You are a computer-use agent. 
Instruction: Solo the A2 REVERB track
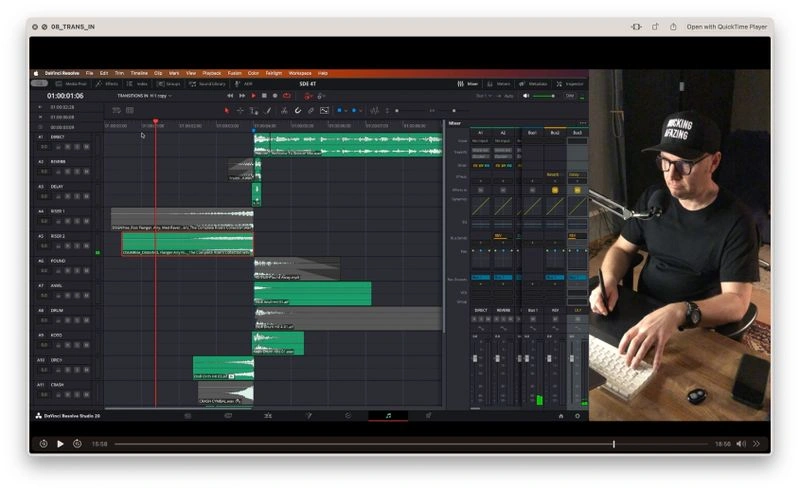pos(77,171)
